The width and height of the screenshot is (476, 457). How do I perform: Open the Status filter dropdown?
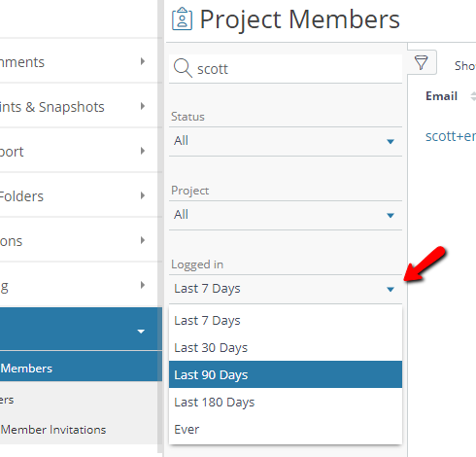point(286,141)
